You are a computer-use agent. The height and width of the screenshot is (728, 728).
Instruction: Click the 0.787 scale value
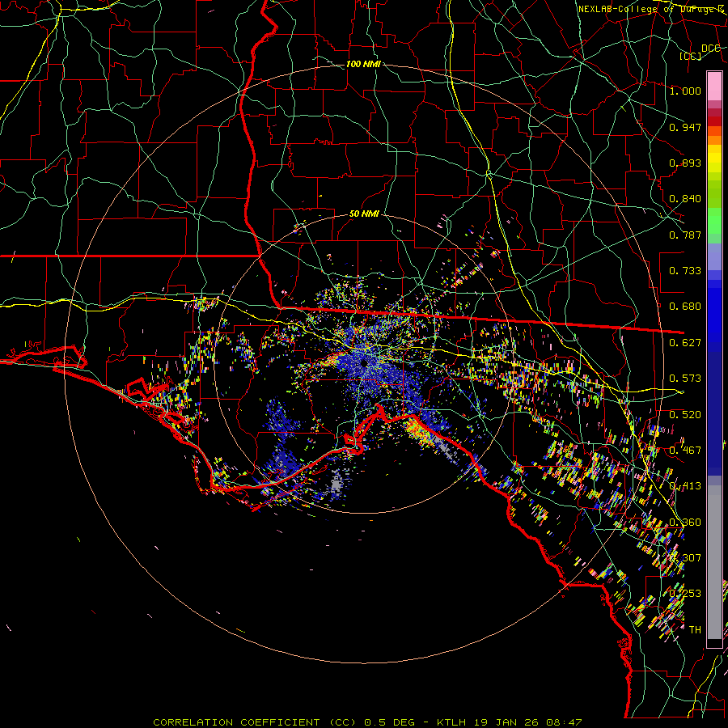685,235
